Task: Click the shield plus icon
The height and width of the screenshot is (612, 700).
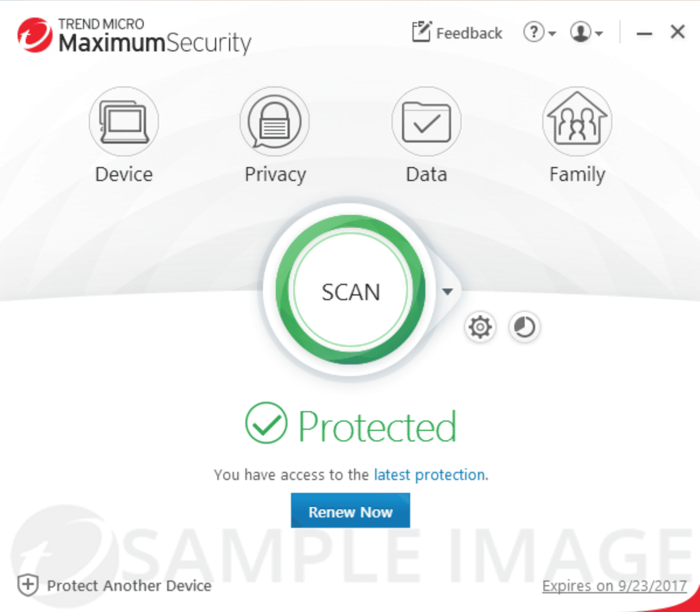Action: tap(27, 585)
